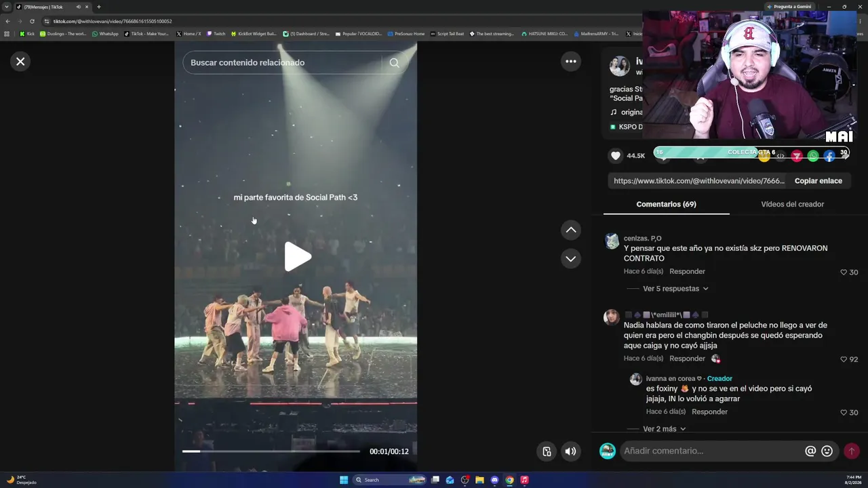Like the video with the heart icon
Image resolution: width=868 pixels, height=488 pixels.
615,156
